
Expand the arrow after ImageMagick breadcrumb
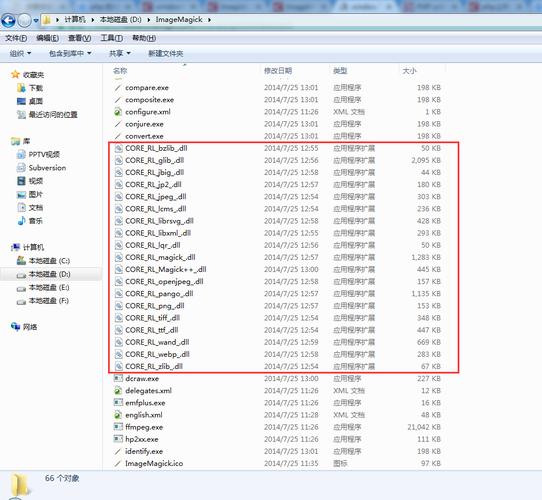(209, 20)
